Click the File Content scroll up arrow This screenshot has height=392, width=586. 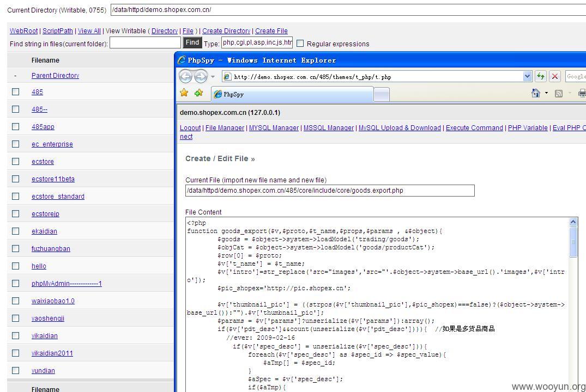pos(573,222)
